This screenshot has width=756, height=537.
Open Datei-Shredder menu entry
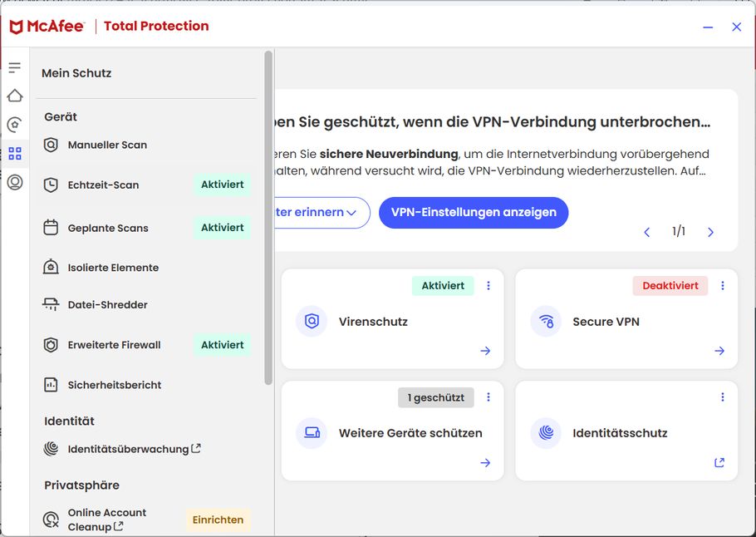click(107, 305)
